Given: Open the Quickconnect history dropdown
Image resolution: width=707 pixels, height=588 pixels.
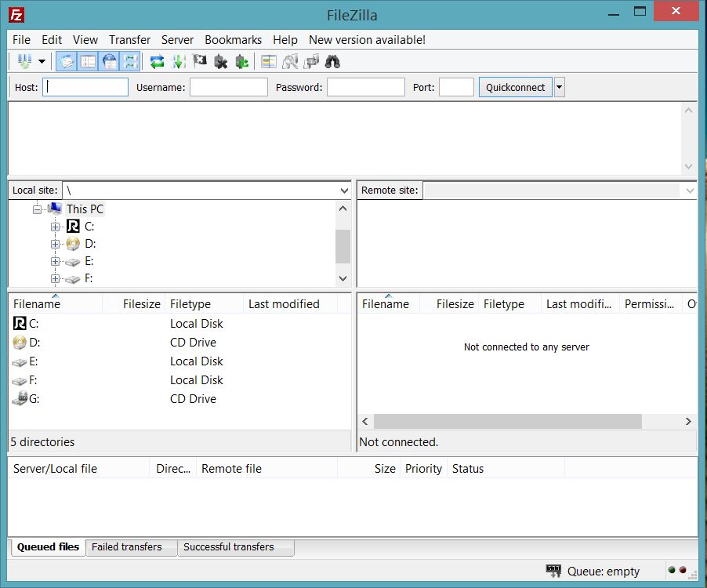Looking at the screenshot, I should click(x=559, y=87).
